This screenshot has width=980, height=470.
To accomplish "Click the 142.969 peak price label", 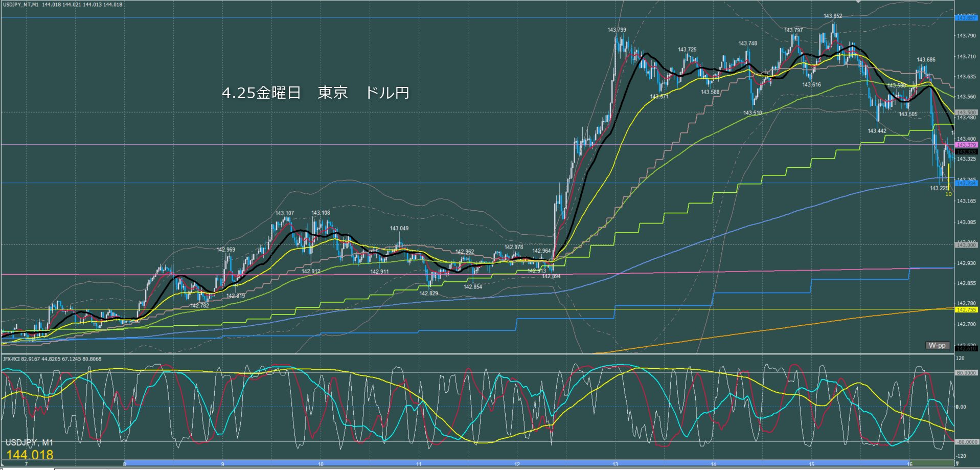I will coord(226,250).
